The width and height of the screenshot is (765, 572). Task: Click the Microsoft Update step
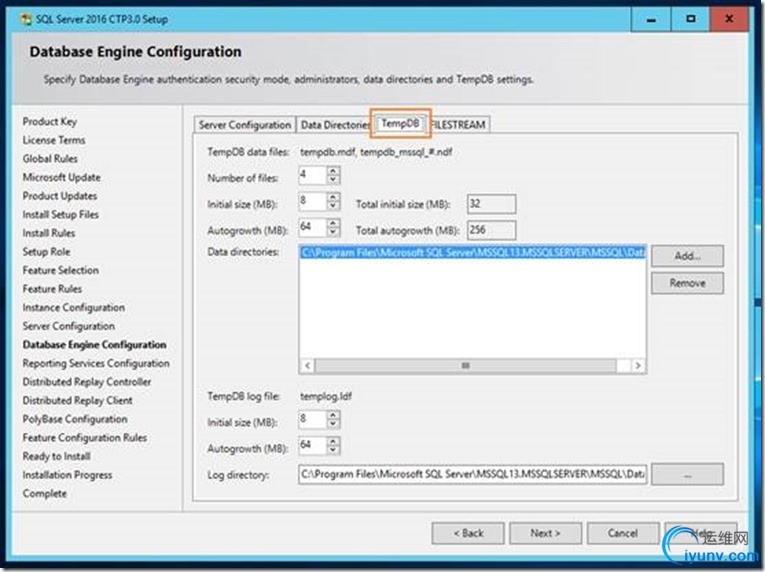click(x=61, y=177)
